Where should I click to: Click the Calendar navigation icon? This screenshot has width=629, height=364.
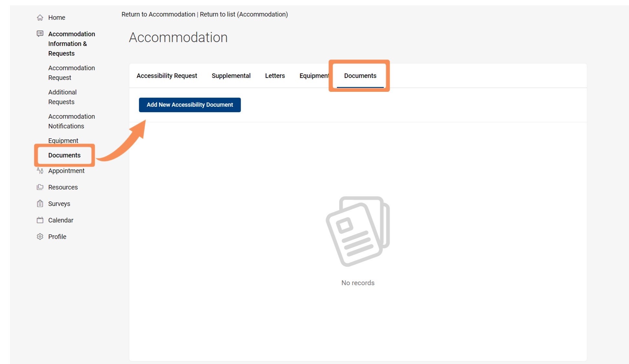tap(40, 220)
